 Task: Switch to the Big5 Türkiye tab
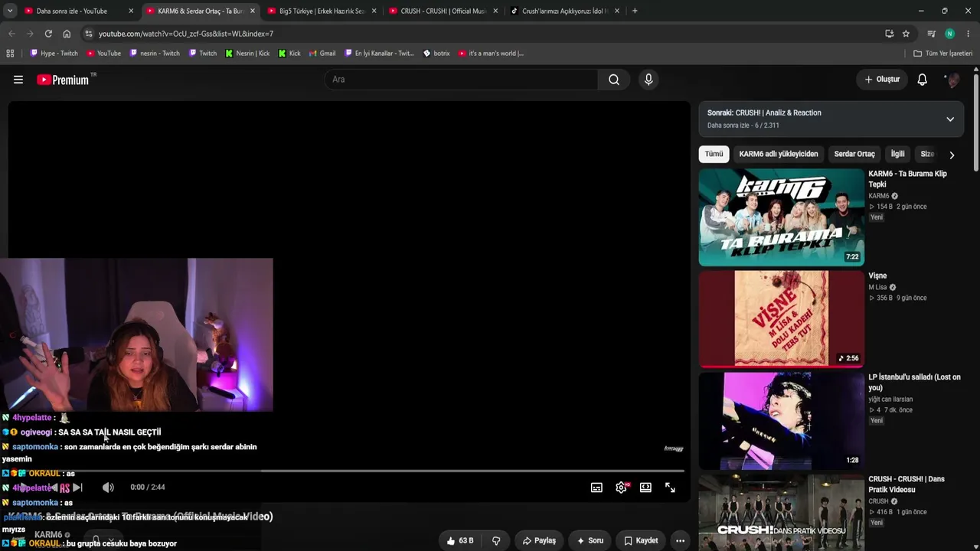[322, 11]
